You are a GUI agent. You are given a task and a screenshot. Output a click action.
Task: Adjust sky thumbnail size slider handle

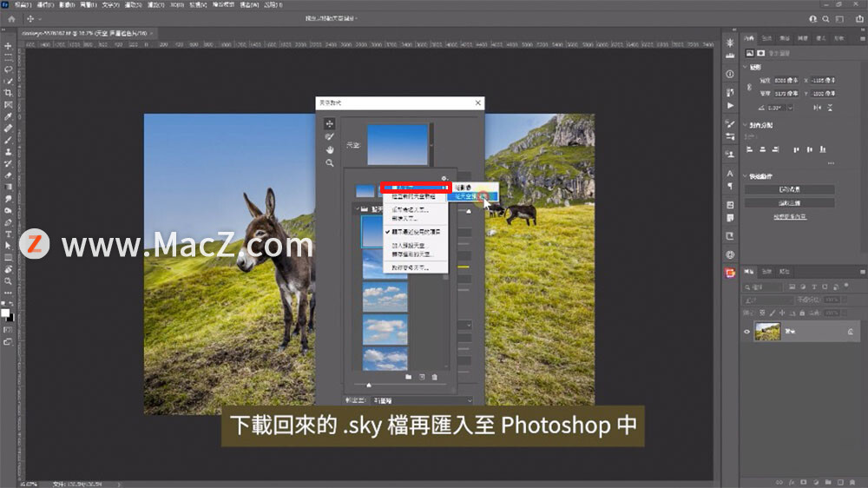point(369,385)
